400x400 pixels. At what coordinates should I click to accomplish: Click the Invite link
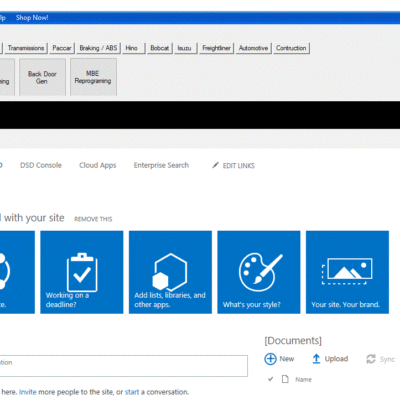click(28, 392)
